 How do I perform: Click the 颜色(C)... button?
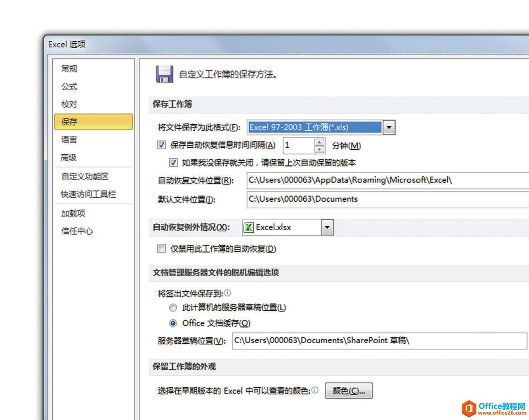[x=349, y=391]
